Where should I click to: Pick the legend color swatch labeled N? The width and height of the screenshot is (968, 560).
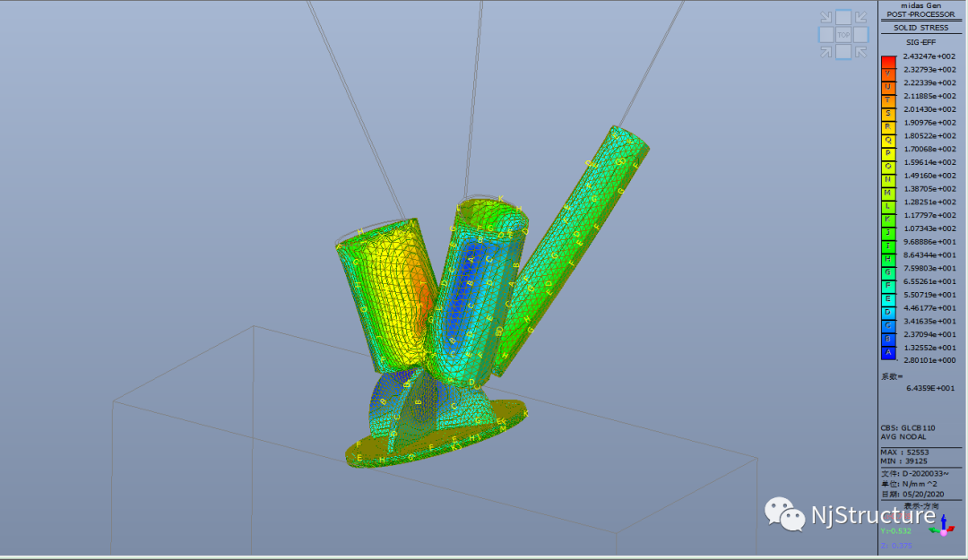point(888,181)
